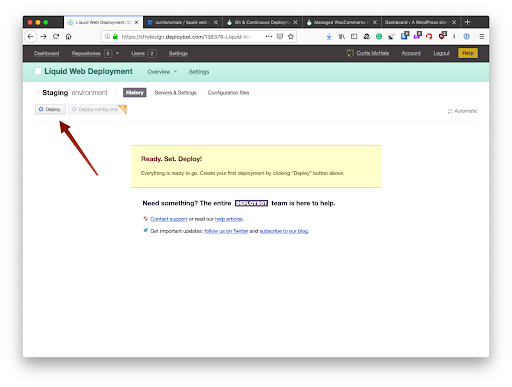
Task: Expand the Repositories dropdown arrow
Action: coord(117,53)
